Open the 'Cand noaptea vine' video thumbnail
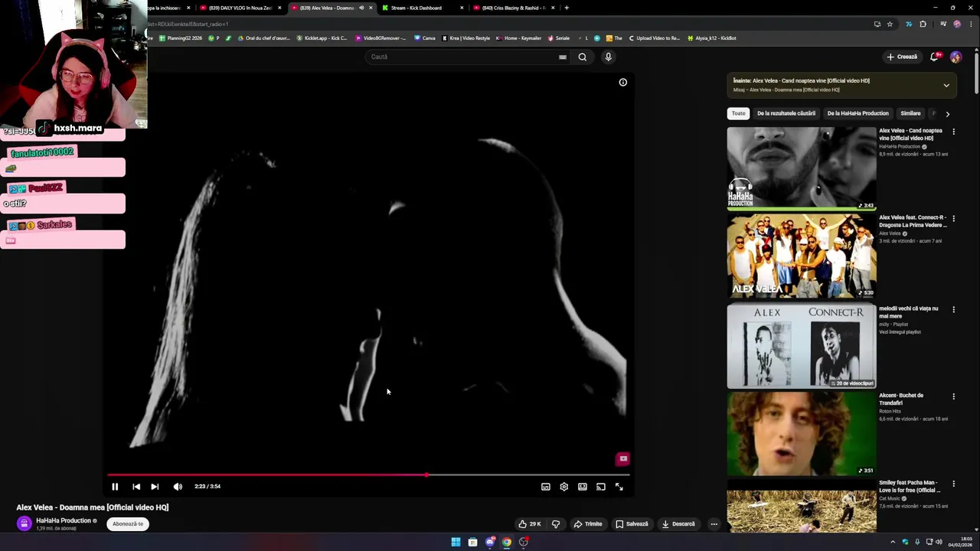 coord(802,168)
